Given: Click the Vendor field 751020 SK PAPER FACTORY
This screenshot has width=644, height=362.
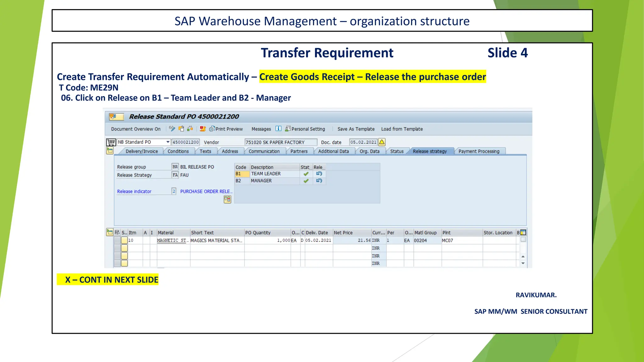Looking at the screenshot, I should pyautogui.click(x=281, y=142).
